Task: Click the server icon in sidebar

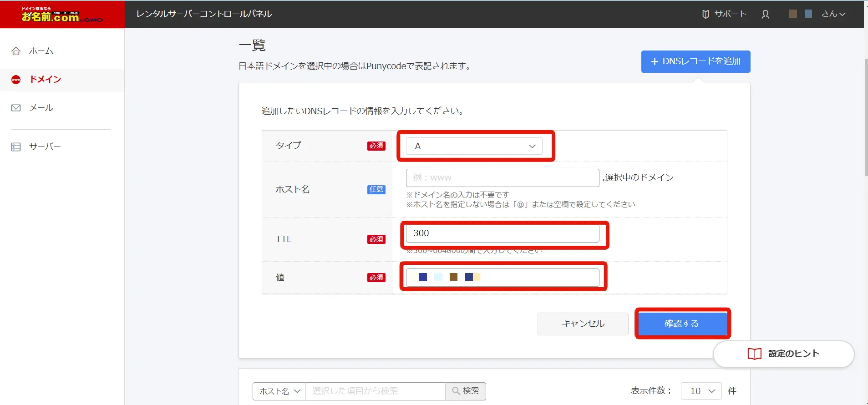Action: pyautogui.click(x=16, y=147)
